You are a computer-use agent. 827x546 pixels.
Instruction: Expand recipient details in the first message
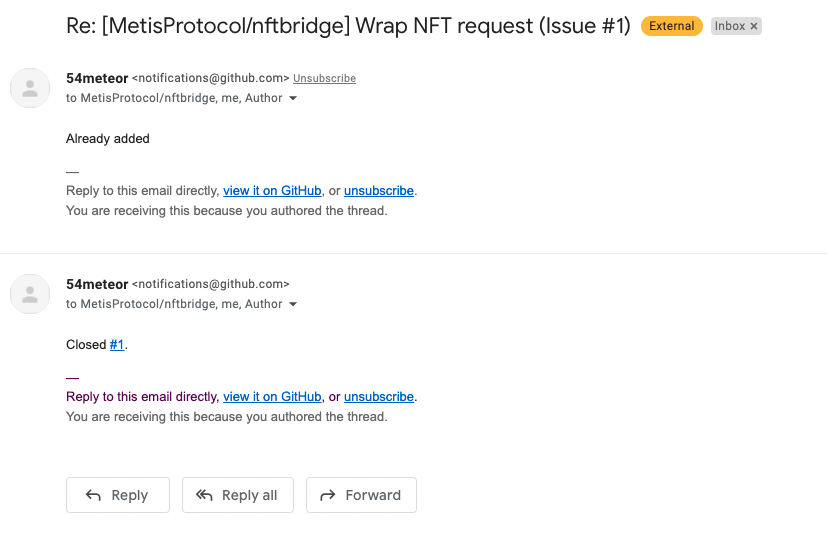point(293,99)
